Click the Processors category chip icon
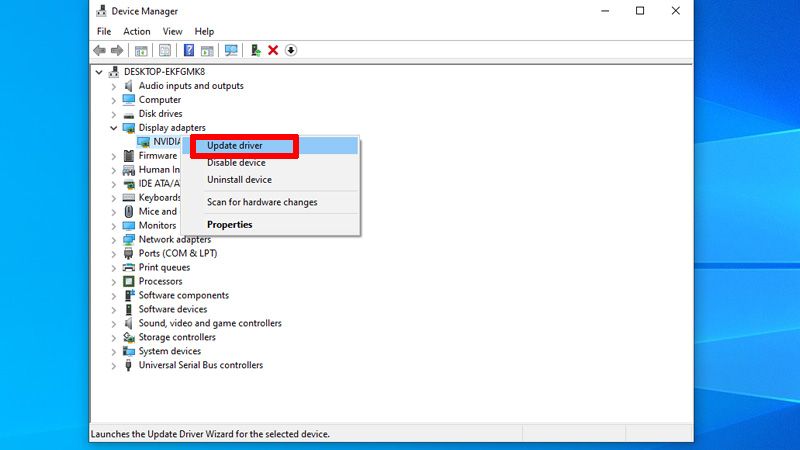Viewport: 800px width, 450px height. point(129,282)
